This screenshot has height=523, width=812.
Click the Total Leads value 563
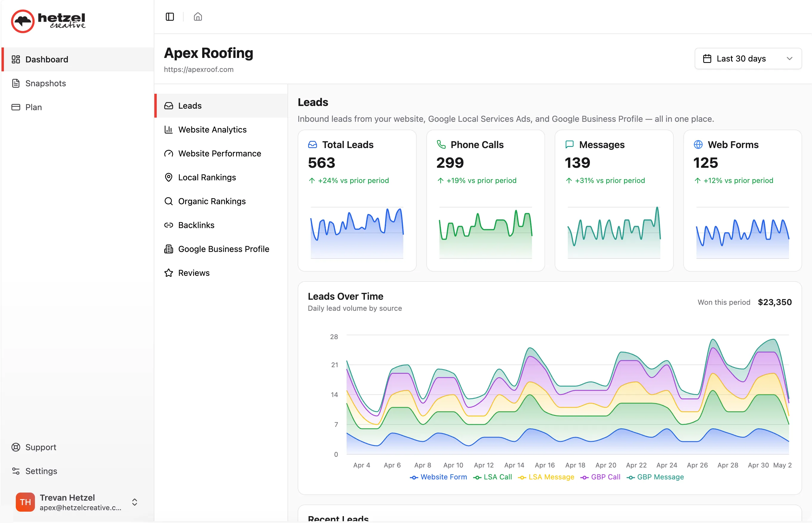(x=321, y=163)
